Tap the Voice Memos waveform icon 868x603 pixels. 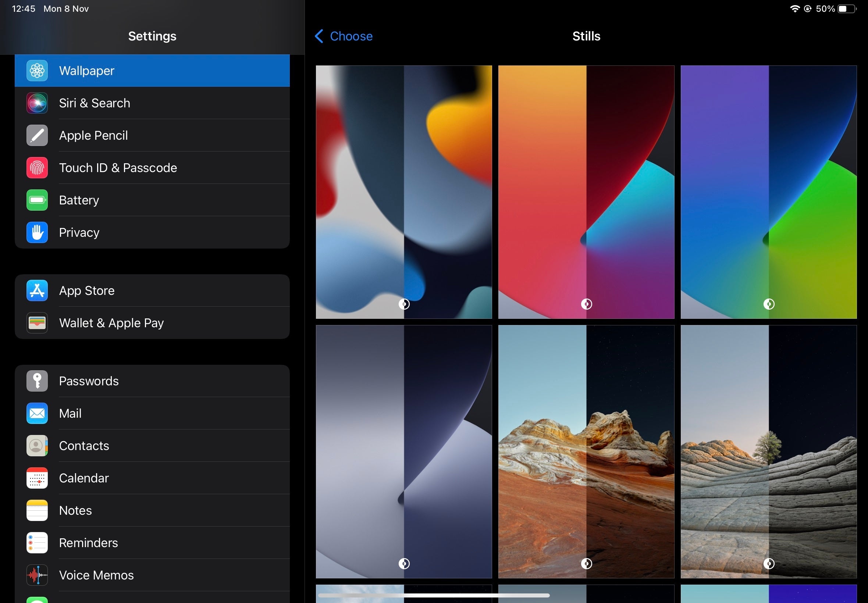(37, 575)
